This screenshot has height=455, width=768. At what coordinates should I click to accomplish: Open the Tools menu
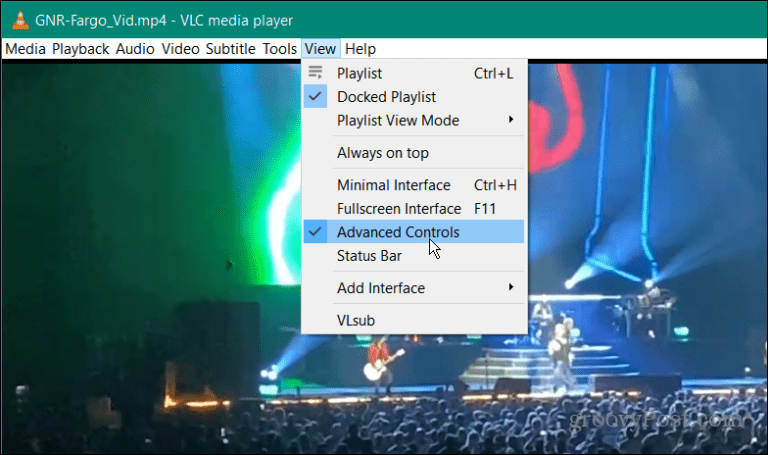[x=280, y=49]
